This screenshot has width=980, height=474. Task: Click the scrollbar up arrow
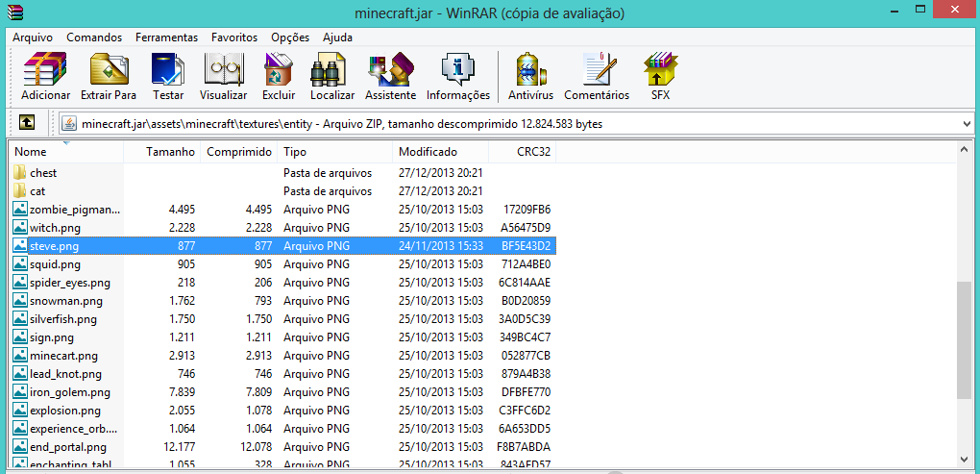[964, 149]
